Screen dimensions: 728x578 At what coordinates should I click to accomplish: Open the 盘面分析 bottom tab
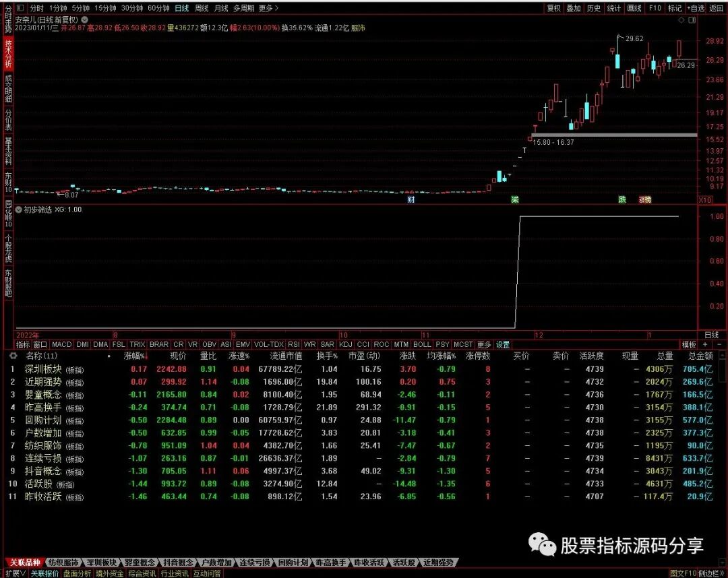77,573
